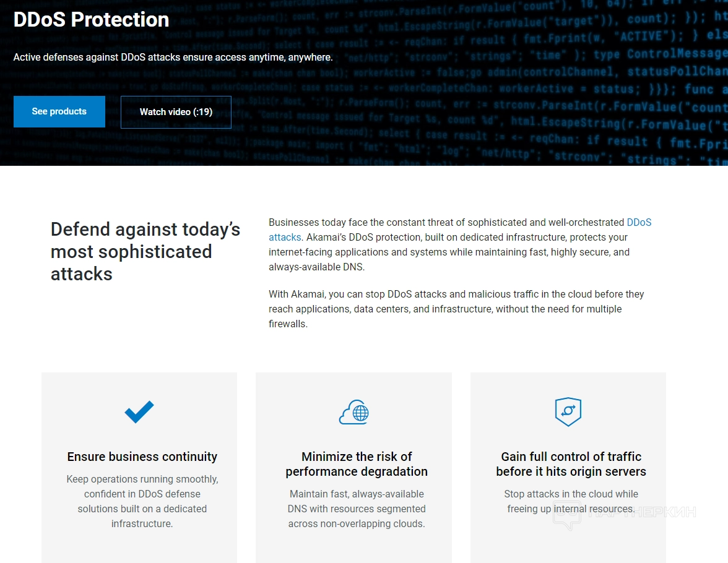728x563 pixels.
Task: Select the Defend against today's most sophisticated attacks heading
Action: [145, 252]
